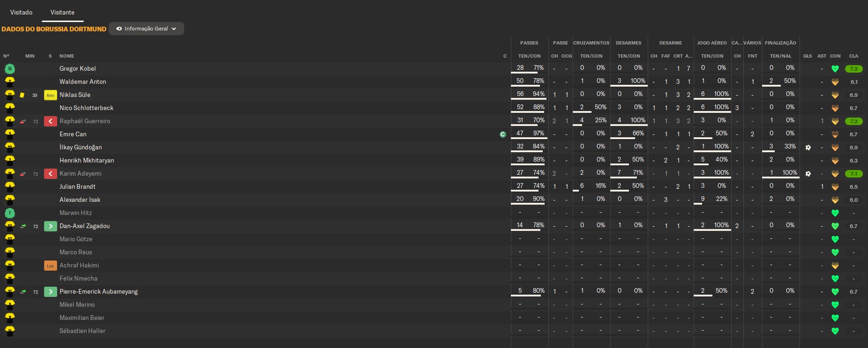This screenshot has width=868, height=348.
Task: Click İlkay Gündoğan's goal ball icon
Action: coord(808,148)
